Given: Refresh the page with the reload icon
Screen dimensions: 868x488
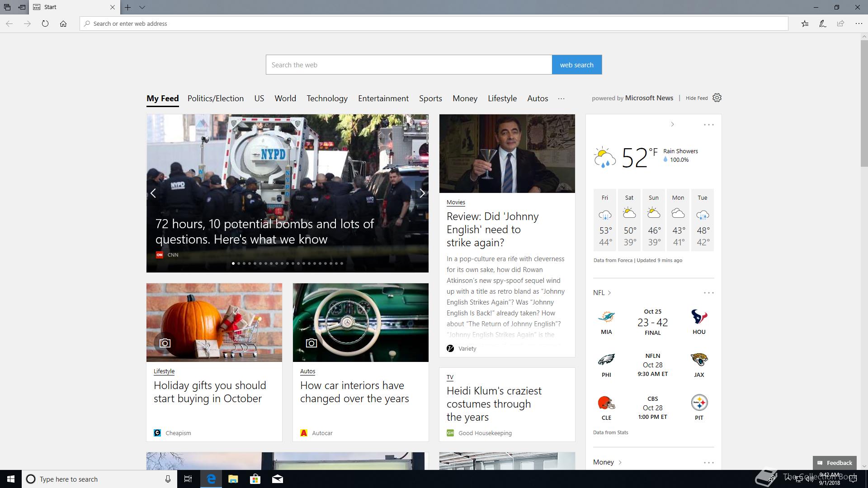Looking at the screenshot, I should 45,23.
